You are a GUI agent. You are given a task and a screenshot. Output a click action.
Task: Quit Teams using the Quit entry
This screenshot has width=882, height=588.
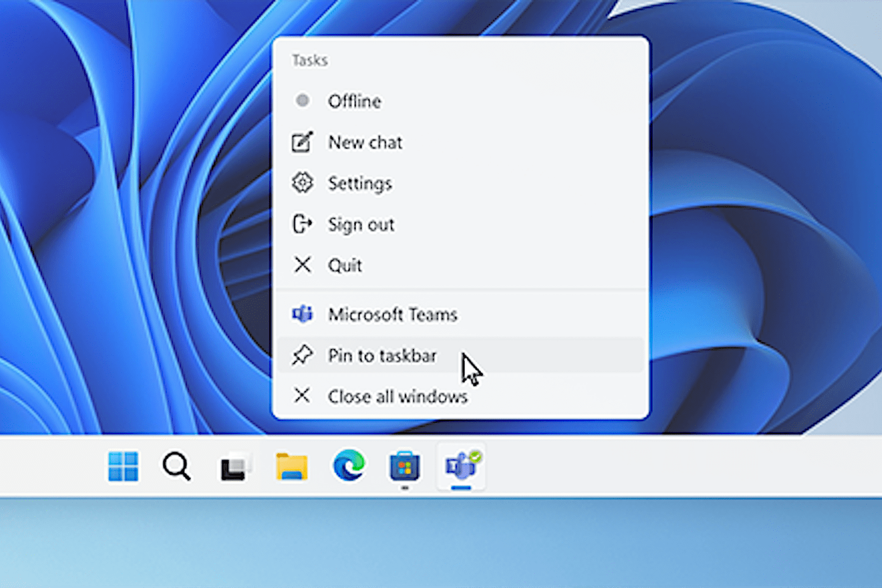(345, 265)
